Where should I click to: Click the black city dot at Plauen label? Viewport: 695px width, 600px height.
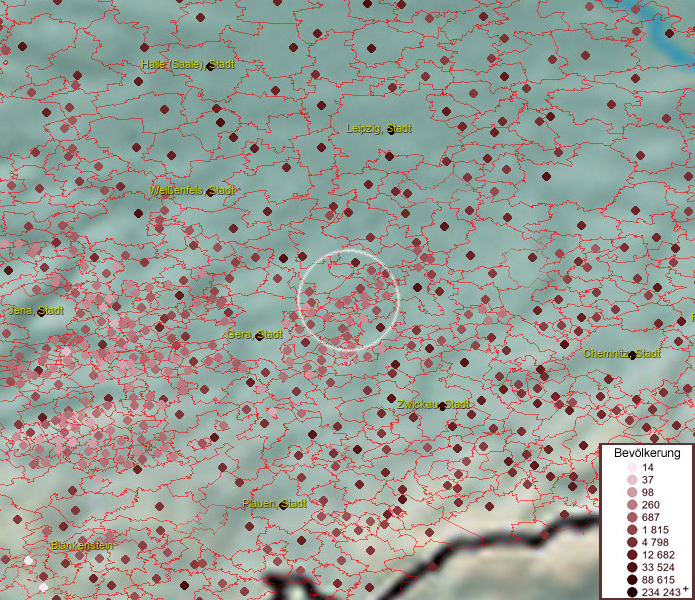click(284, 505)
